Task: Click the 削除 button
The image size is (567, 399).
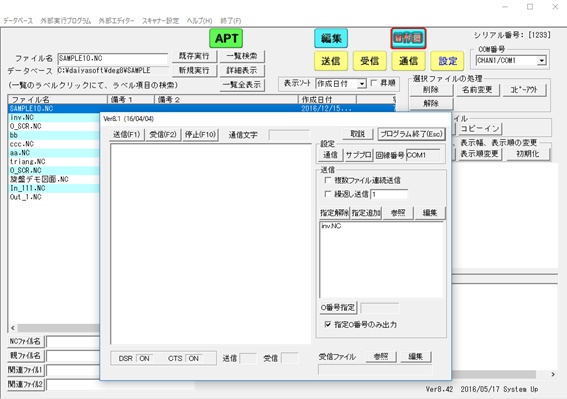Action: pyautogui.click(x=431, y=90)
